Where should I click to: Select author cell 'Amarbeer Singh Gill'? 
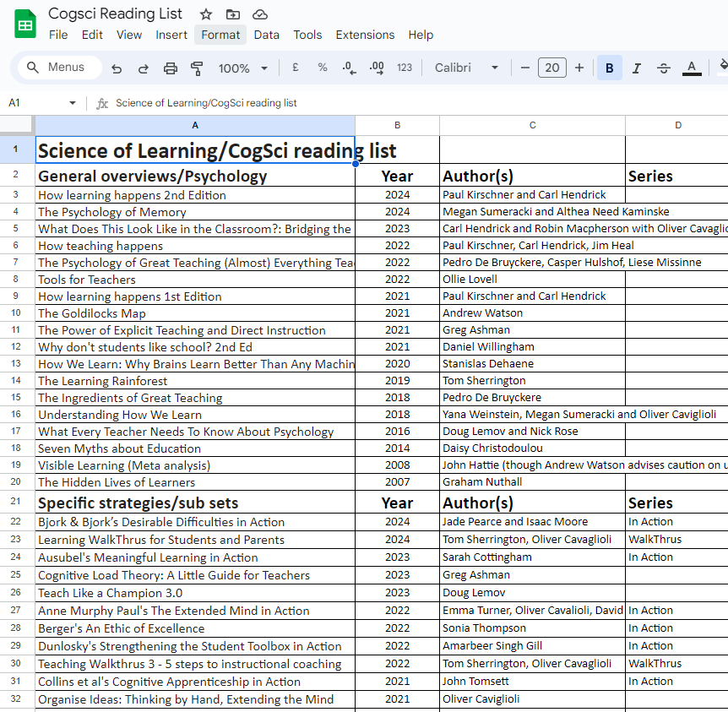533,645
